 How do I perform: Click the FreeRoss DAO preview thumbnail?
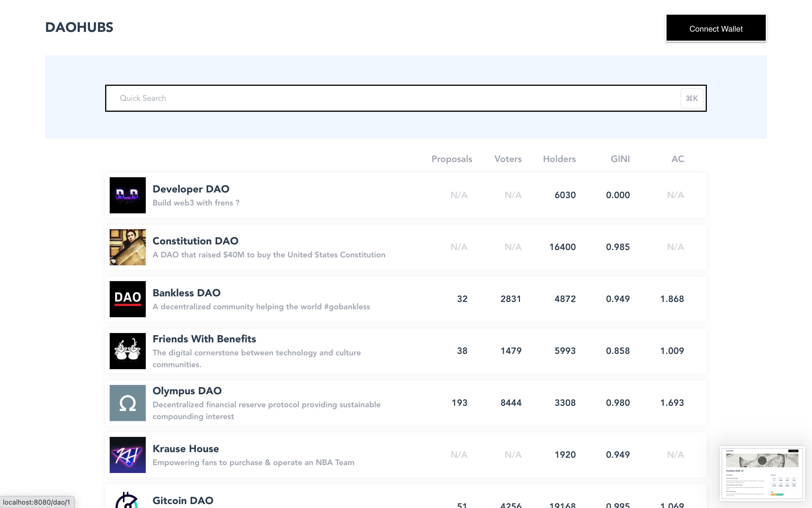(x=762, y=473)
